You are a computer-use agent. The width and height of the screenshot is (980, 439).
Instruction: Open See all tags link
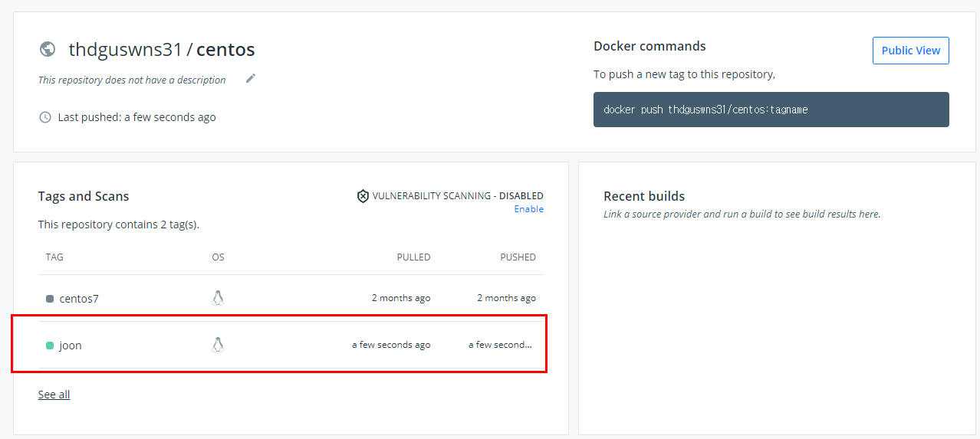click(54, 395)
